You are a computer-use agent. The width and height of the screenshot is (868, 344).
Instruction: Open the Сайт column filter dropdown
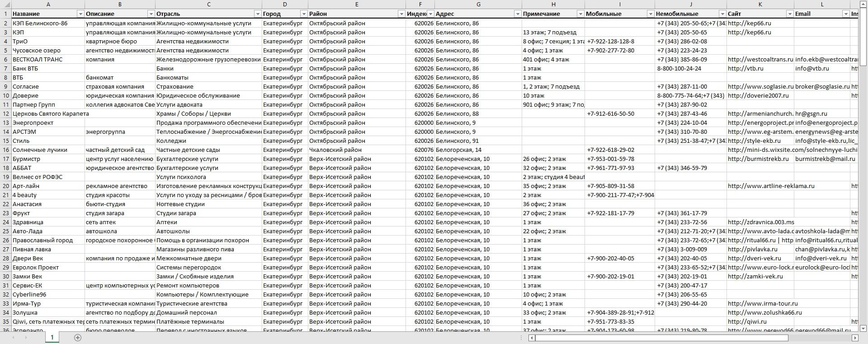[790, 14]
